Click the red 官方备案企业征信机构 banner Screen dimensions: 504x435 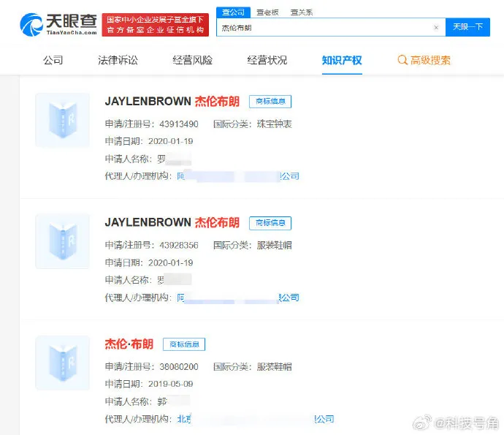pos(156,25)
